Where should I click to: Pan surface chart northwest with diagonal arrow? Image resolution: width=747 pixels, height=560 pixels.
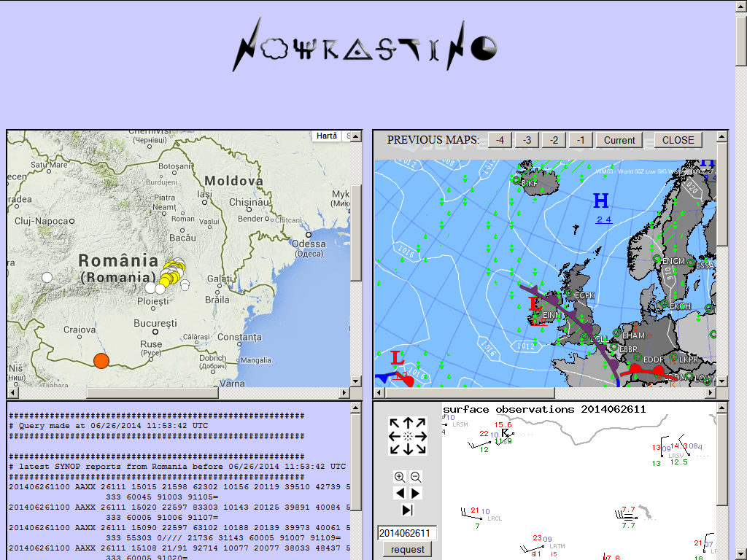395,424
